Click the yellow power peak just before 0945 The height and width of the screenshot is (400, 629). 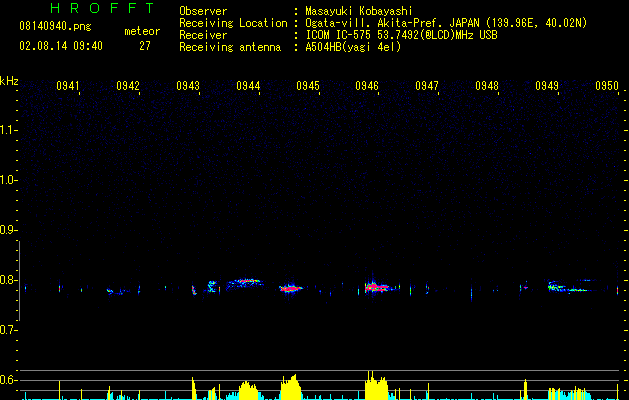tap(291, 387)
